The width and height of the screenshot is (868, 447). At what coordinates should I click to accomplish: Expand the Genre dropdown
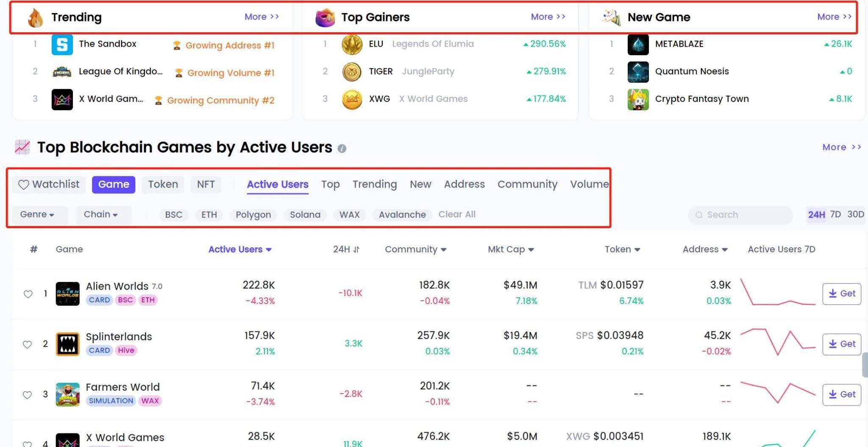coord(40,215)
